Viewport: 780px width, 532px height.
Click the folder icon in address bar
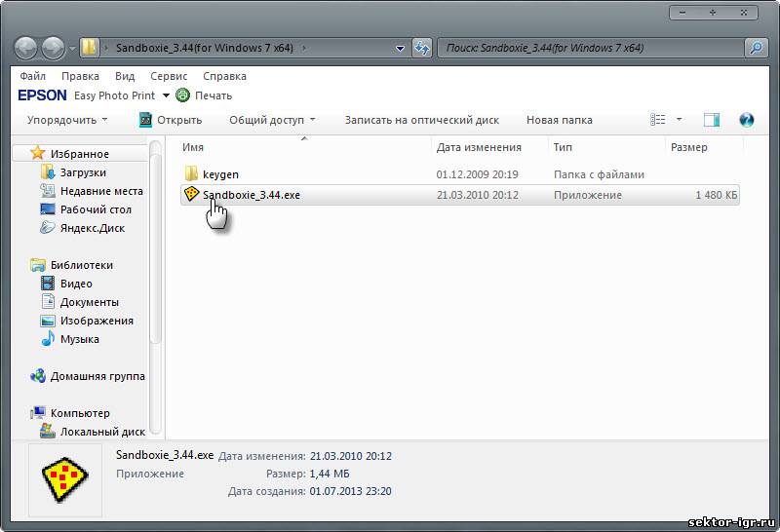(90, 48)
